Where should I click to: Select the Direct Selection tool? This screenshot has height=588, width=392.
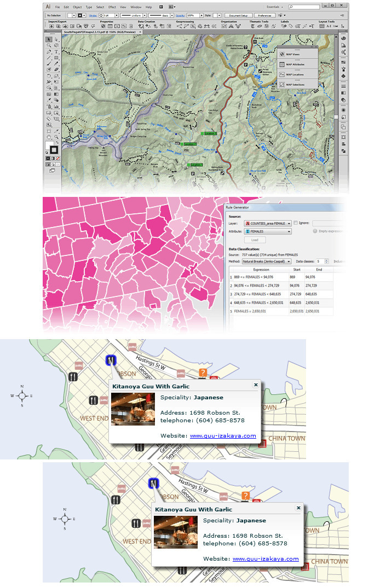click(x=56, y=40)
